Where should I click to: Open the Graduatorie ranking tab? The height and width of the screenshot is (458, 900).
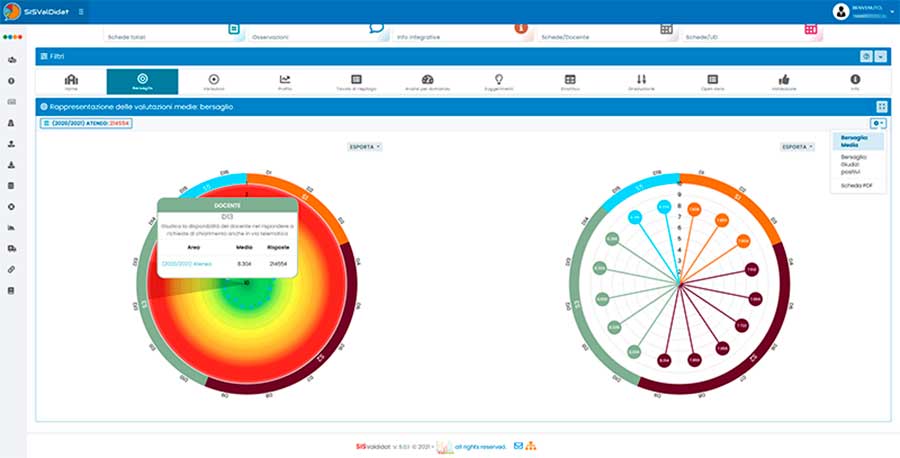641,81
